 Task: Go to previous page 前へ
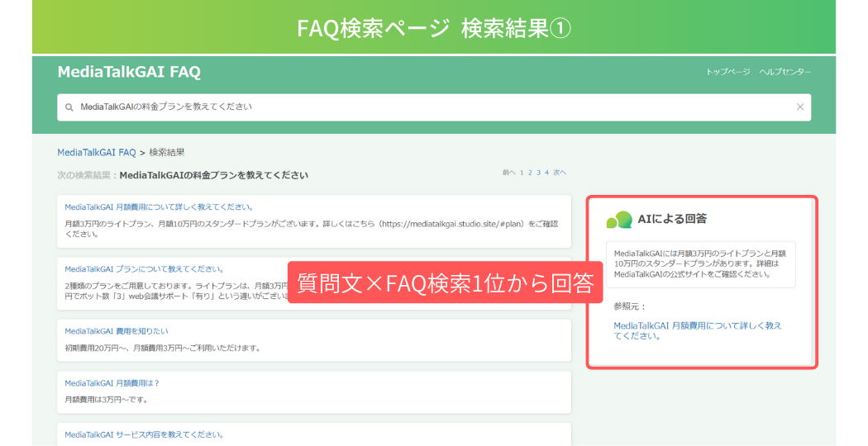tap(508, 173)
